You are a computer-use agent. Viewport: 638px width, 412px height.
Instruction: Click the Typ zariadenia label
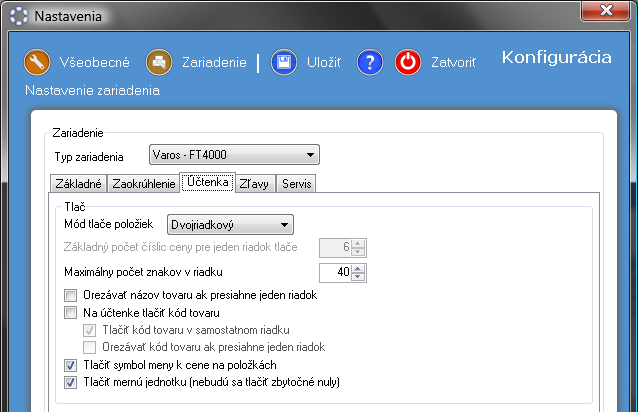coord(89,157)
